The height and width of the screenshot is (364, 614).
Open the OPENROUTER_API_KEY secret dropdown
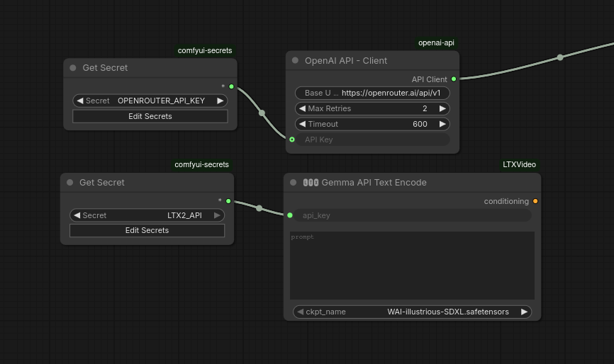pos(150,101)
